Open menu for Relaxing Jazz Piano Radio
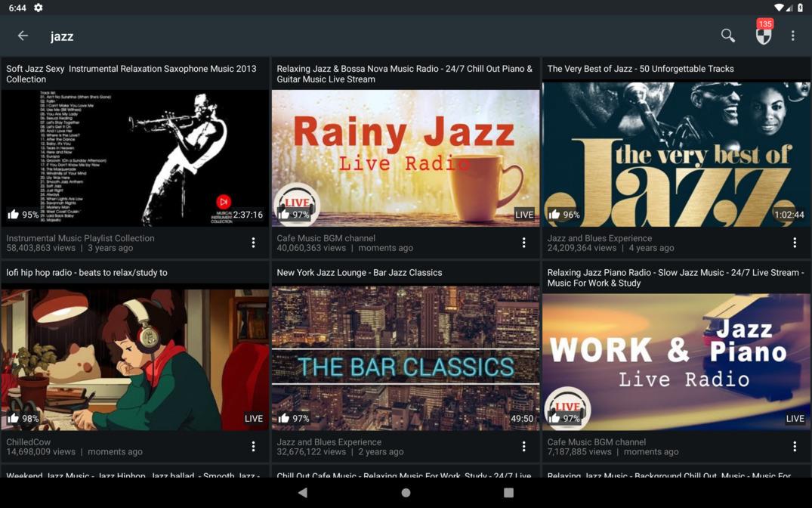This screenshot has width=812, height=508. tap(794, 447)
